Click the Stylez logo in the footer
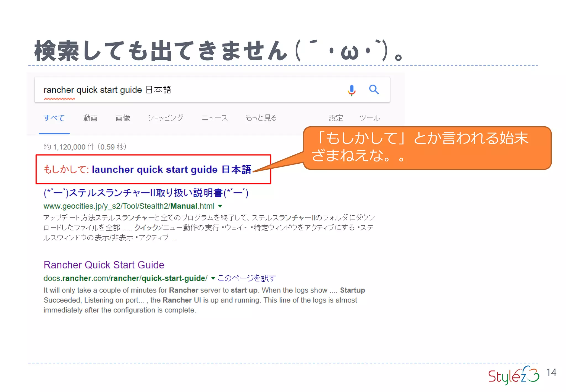The height and width of the screenshot is (392, 566). click(513, 375)
